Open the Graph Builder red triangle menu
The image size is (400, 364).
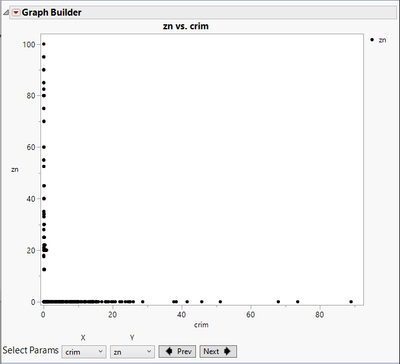point(16,13)
